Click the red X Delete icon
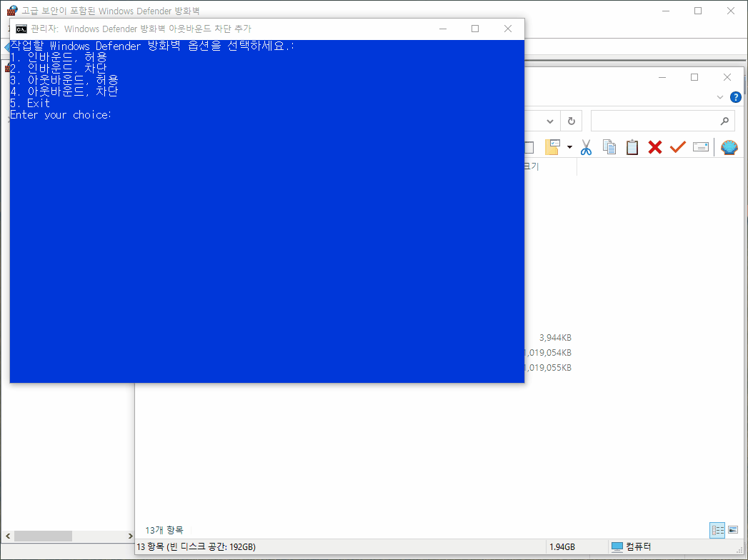The height and width of the screenshot is (560, 748). pos(655,147)
